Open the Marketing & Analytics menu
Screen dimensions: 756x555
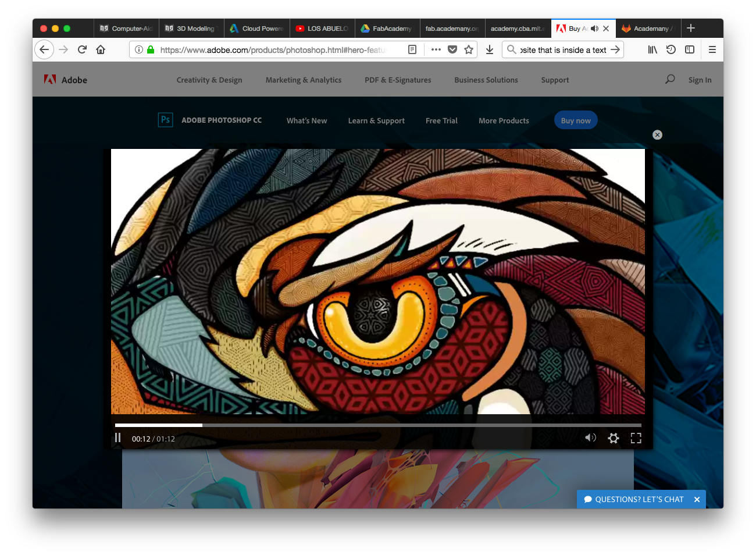click(x=304, y=80)
